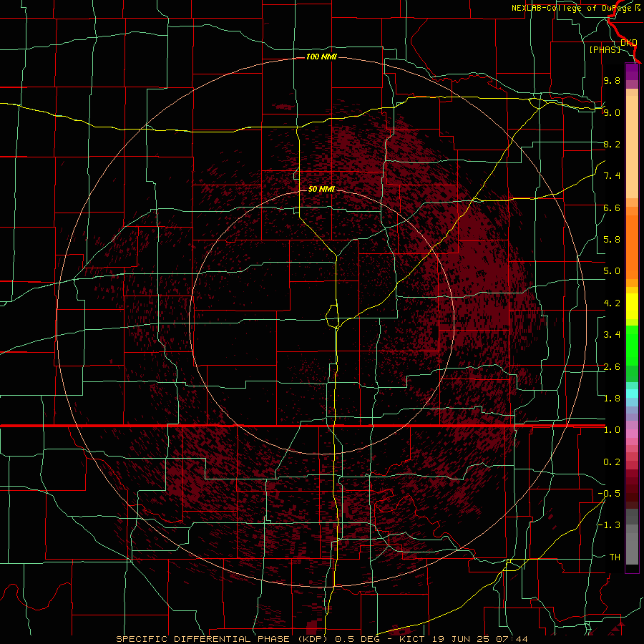The image size is (644, 644).
Task: Click the TH threshold label on scale
Action: pyautogui.click(x=615, y=557)
